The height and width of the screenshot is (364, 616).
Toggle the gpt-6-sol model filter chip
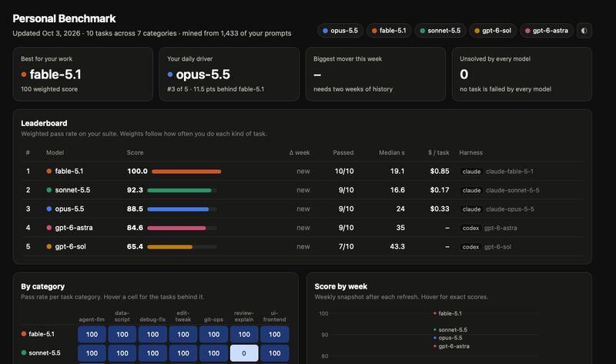pos(493,31)
